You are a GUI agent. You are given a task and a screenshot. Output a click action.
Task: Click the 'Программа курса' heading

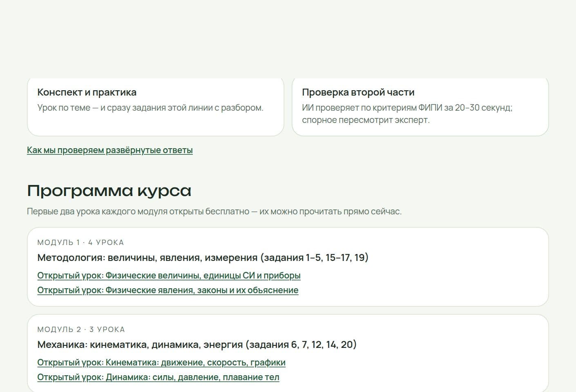pos(109,191)
